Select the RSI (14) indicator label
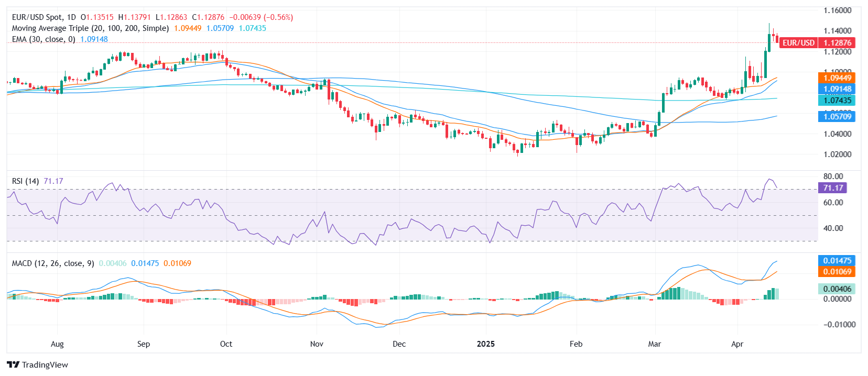The image size is (868, 376). tap(25, 181)
